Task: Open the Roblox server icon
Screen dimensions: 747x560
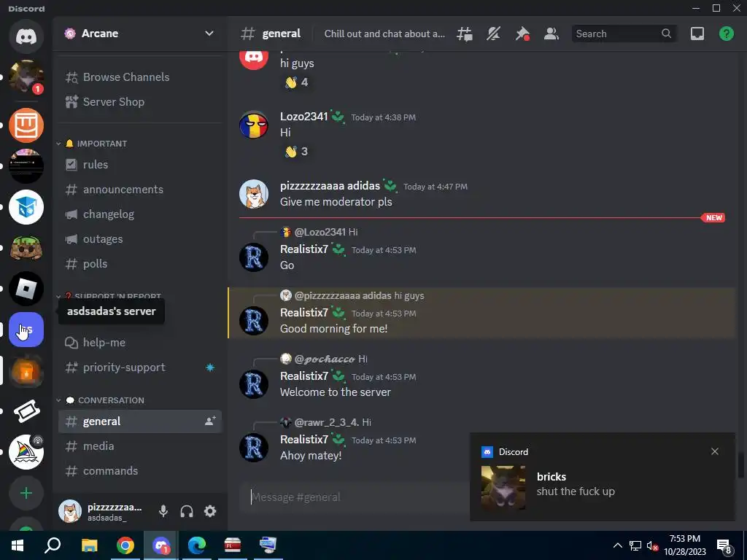Action: click(x=26, y=289)
